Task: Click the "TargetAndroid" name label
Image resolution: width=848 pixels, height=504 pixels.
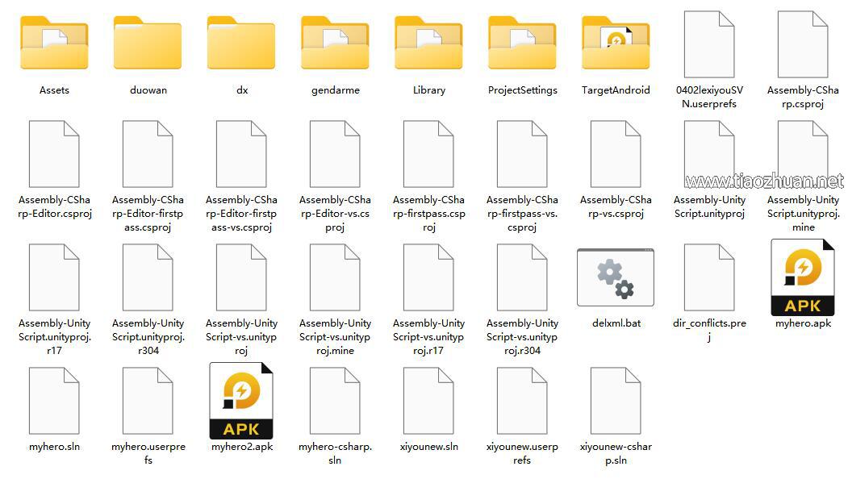Action: point(616,90)
